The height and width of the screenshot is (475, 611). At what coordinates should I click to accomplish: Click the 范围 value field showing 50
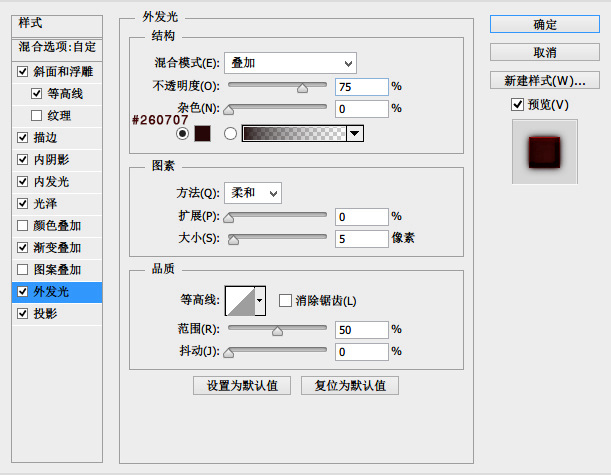pyautogui.click(x=362, y=330)
